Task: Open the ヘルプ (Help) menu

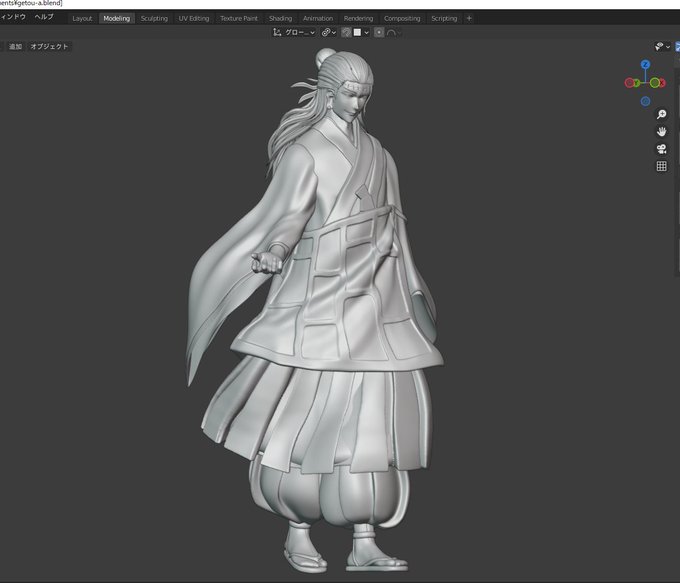Action: tap(44, 17)
